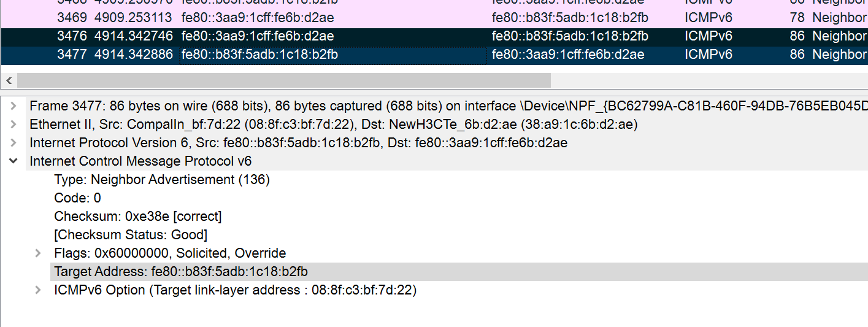The width and height of the screenshot is (868, 327).
Task: Select the Code: 0 field
Action: [78, 198]
